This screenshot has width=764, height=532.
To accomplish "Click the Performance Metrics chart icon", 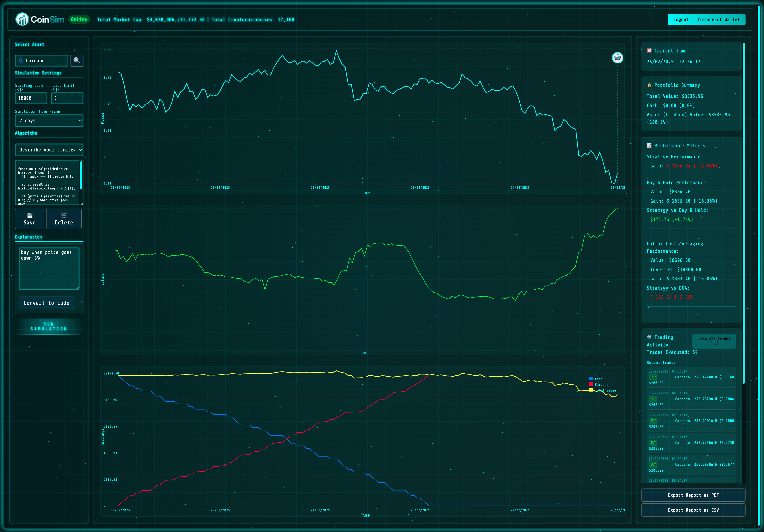I will 649,145.
